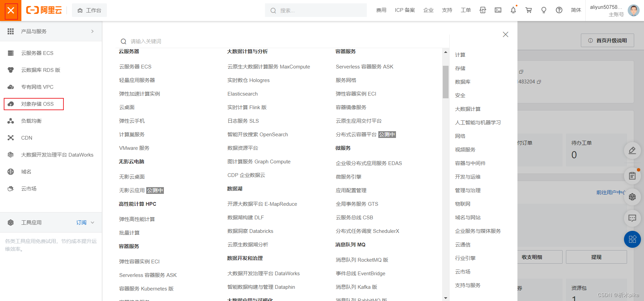Click the 工具应用 cube icon

11,222
